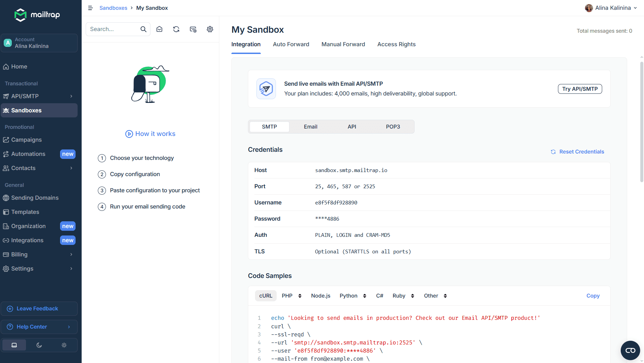Click the mark-as-read envelope icon
Screen dimensions: 644x363
pos(160,29)
